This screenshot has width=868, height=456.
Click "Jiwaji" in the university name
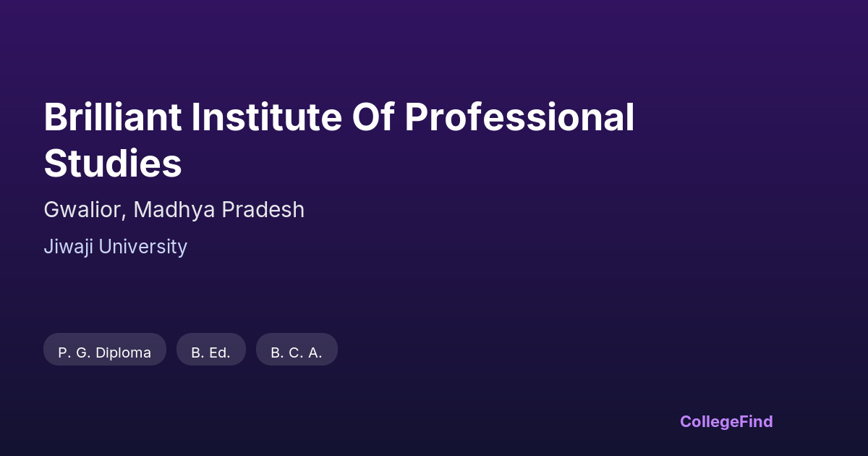point(68,247)
